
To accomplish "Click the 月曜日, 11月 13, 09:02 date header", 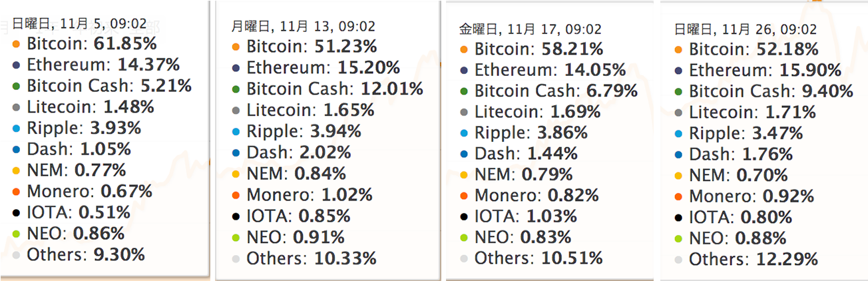I will tap(303, 27).
